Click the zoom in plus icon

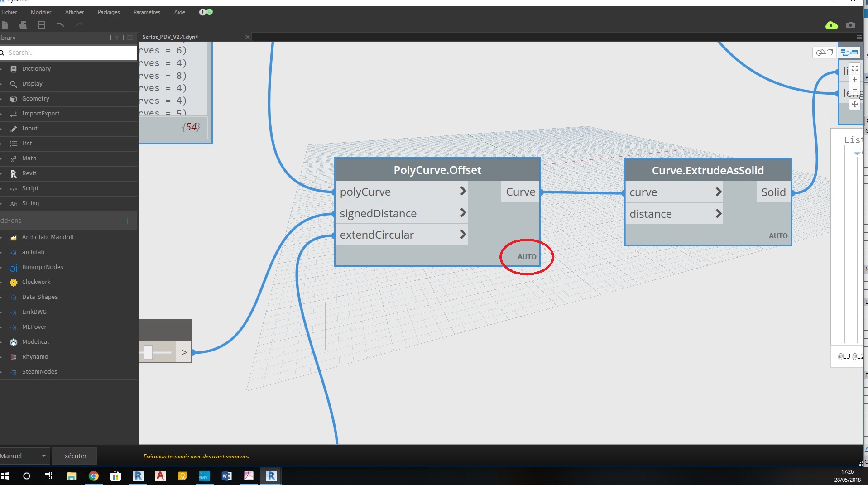click(854, 80)
